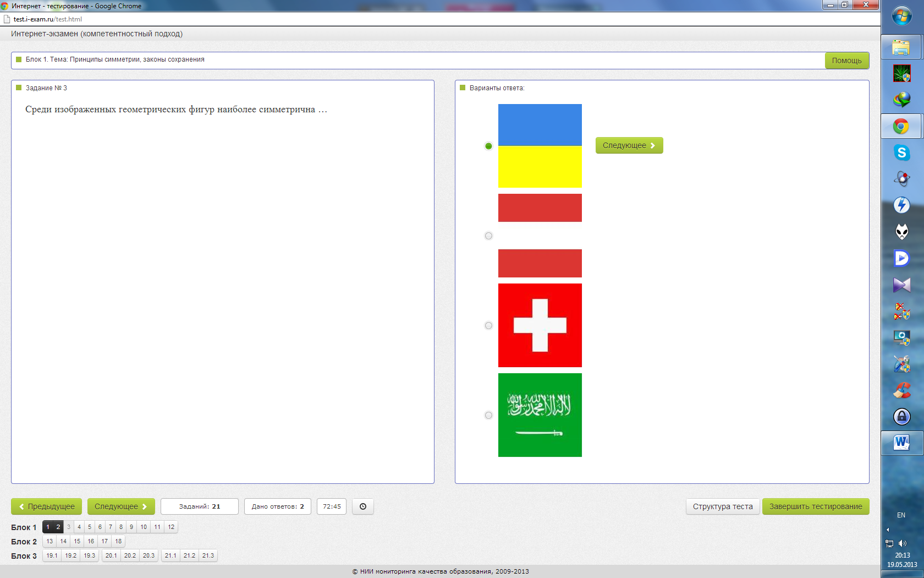Navigate to question 10
Viewport: 924px width, 578px height.
[x=144, y=527]
